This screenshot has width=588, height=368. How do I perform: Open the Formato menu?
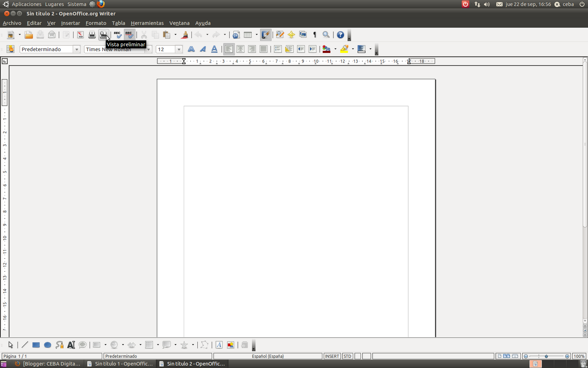tap(96, 23)
